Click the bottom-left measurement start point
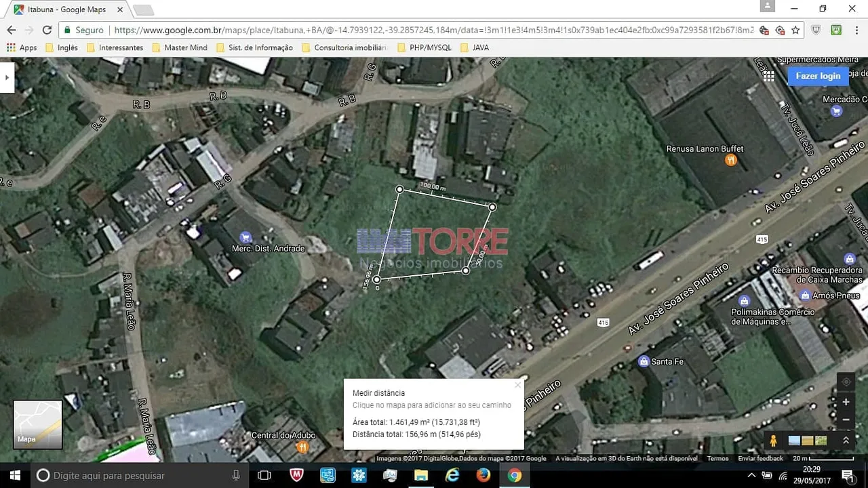Screen dimensions: 868x488 pos(376,279)
